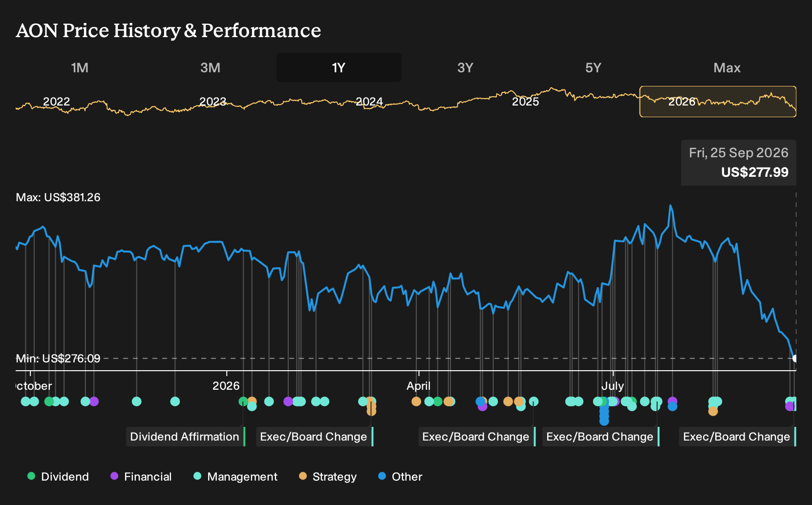Click green Dividend dot at the 2026 mark
The width and height of the screenshot is (812, 505).
tap(243, 401)
